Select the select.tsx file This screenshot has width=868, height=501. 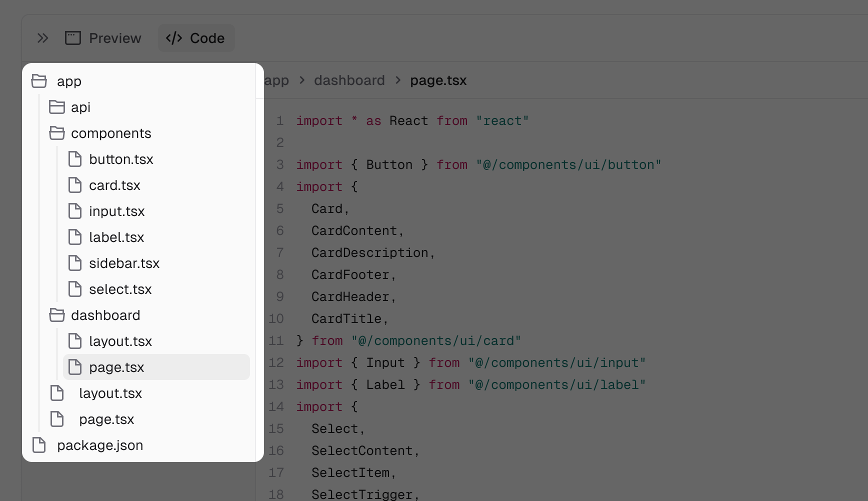point(120,289)
